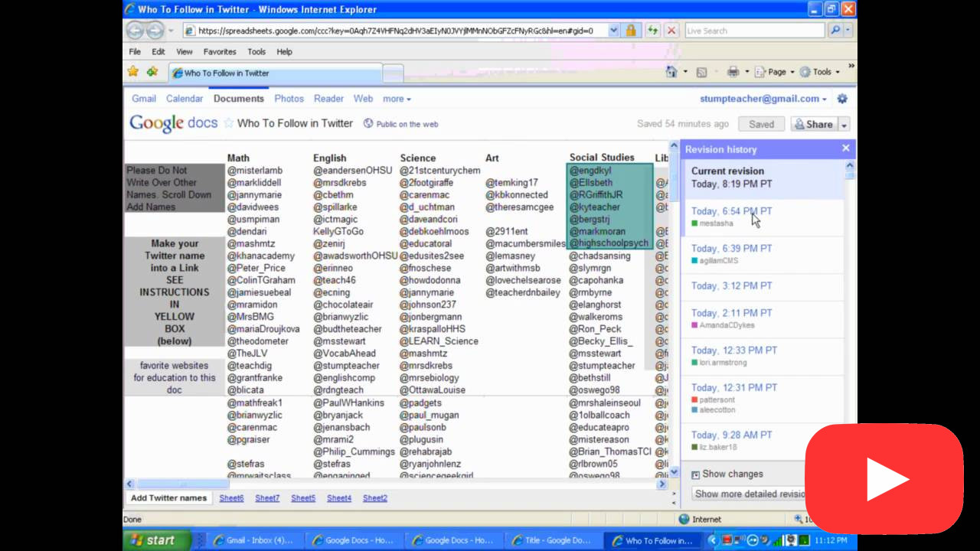Open the Photos link in Google bar
This screenshot has height=551, width=980.
pos(289,99)
